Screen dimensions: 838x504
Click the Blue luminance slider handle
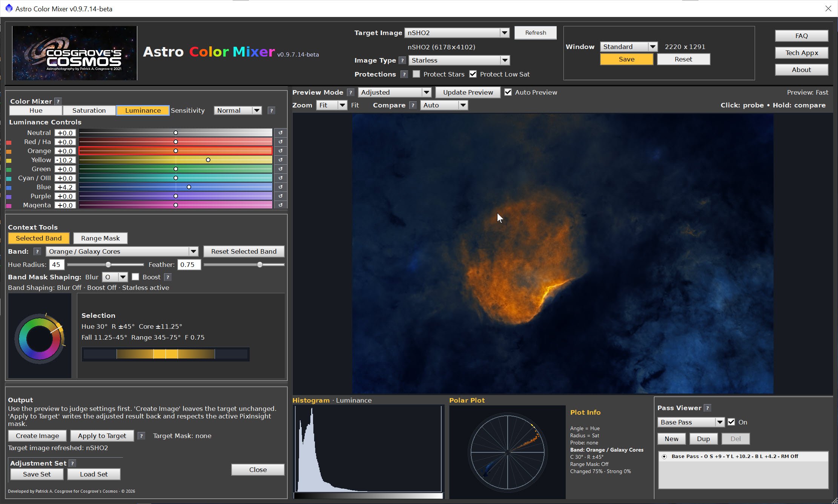[x=189, y=187]
